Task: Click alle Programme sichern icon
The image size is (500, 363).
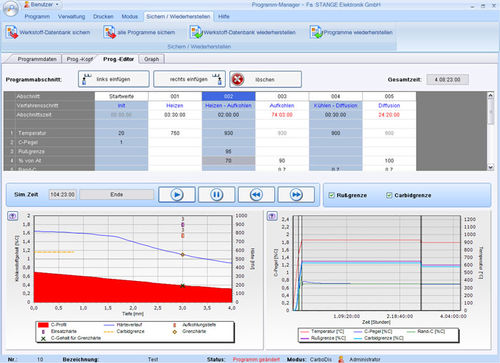Action: [109, 32]
